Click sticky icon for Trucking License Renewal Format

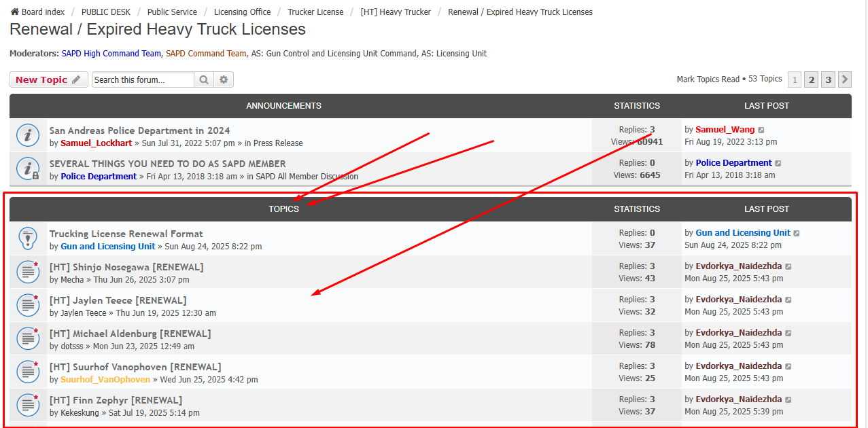coord(27,238)
